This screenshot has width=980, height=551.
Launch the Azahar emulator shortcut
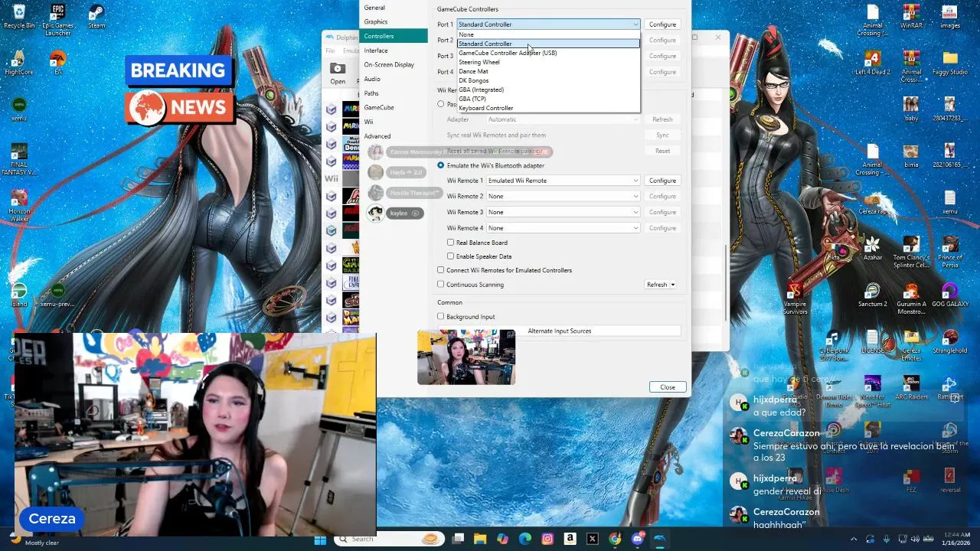[872, 249]
